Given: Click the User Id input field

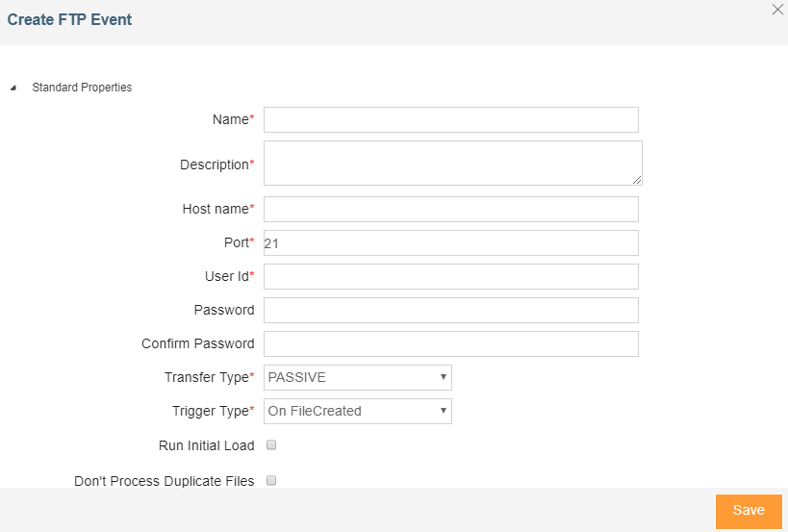Looking at the screenshot, I should click(x=450, y=276).
